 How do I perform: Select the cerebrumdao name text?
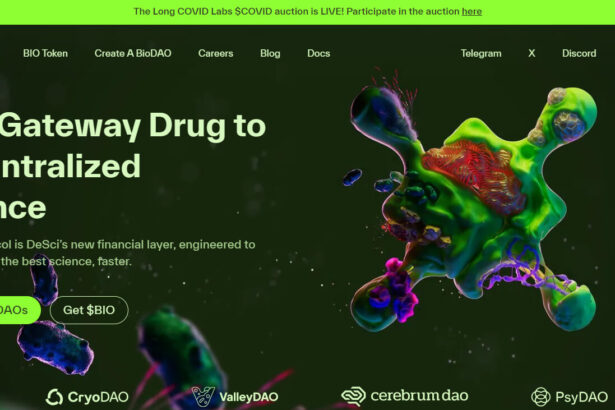(419, 395)
